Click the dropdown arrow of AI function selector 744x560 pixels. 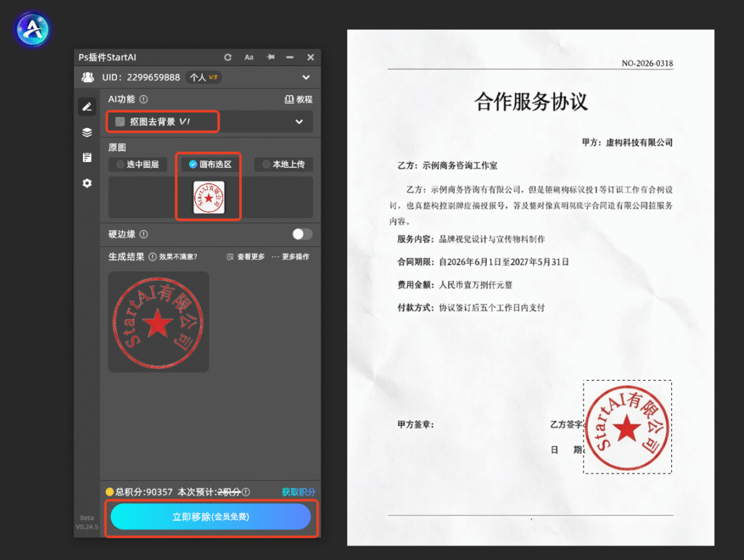pyautogui.click(x=299, y=122)
